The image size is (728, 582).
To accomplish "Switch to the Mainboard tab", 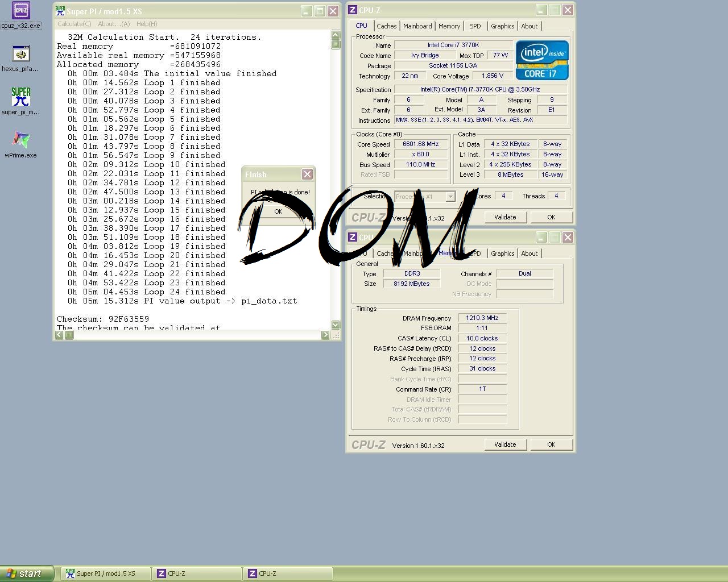I will pos(417,26).
